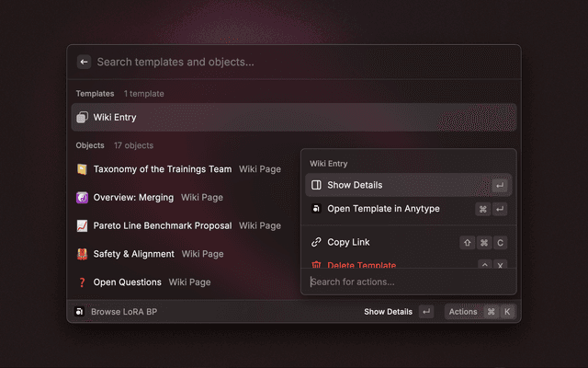
Task: Click the Copy Link chain icon
Action: [x=316, y=243]
